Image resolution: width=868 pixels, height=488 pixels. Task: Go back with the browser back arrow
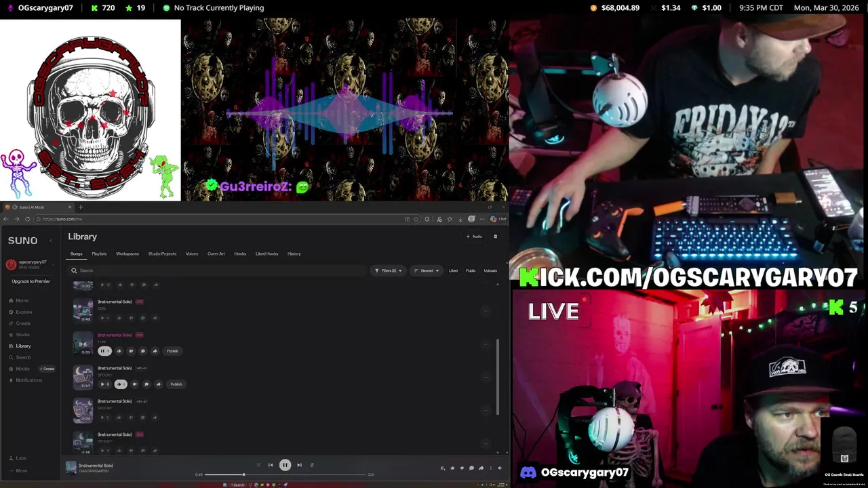6,219
